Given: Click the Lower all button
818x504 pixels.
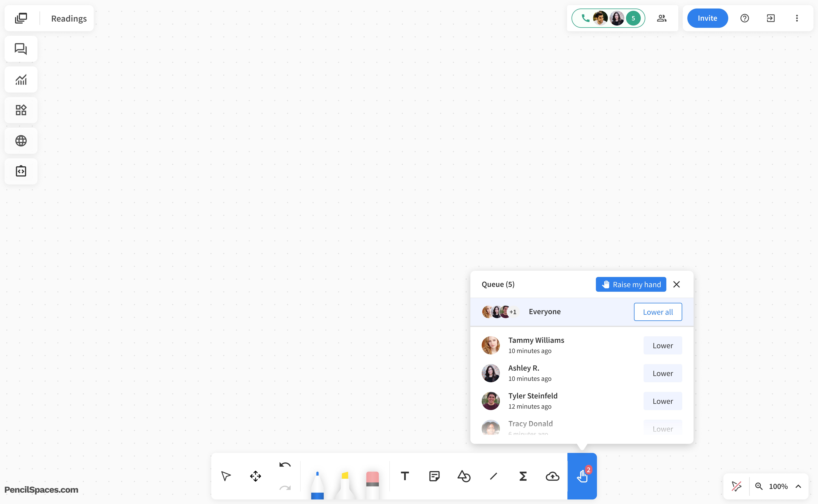Looking at the screenshot, I should click(658, 312).
